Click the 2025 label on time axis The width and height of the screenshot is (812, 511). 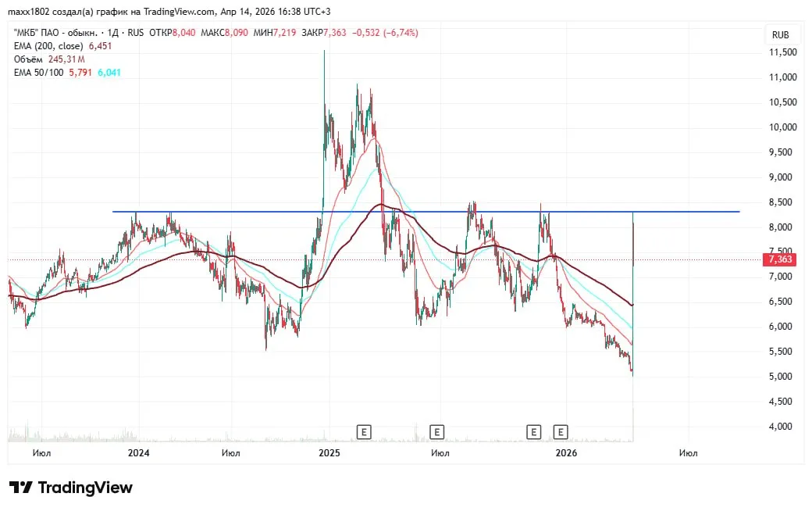click(x=329, y=452)
